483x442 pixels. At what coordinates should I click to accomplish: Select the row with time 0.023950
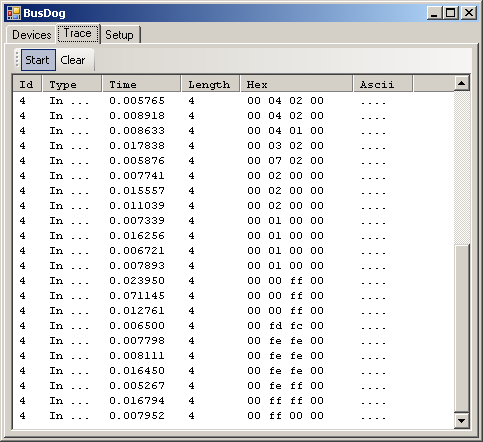[233, 281]
